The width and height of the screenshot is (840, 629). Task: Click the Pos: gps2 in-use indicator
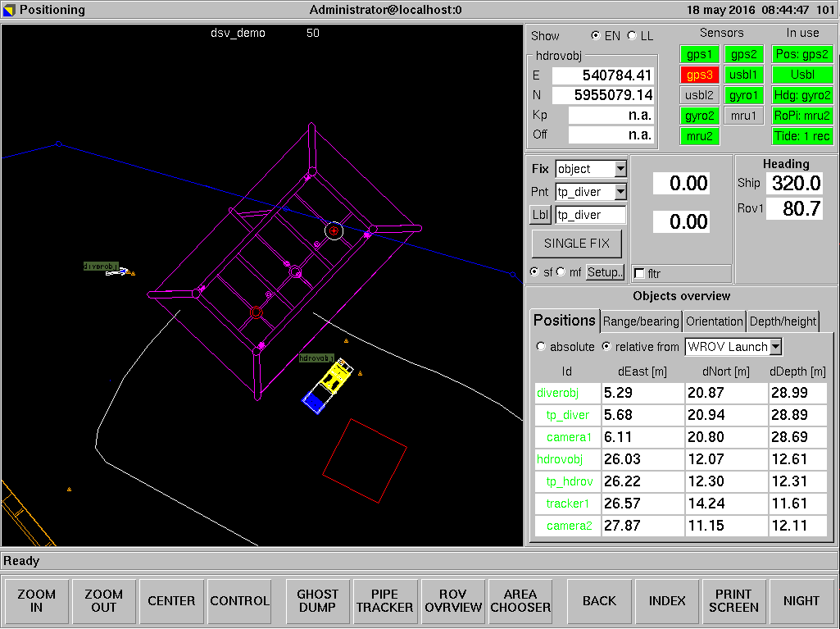804,54
